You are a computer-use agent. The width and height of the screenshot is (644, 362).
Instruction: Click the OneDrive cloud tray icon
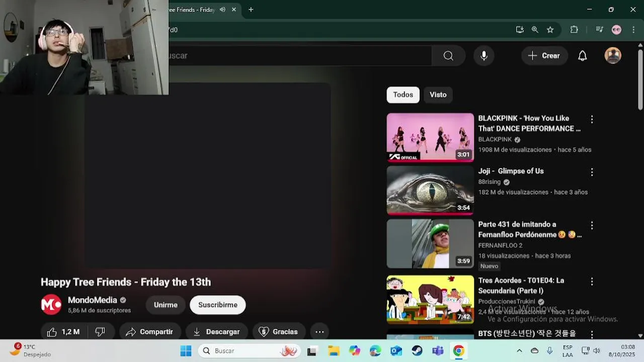coord(534,351)
